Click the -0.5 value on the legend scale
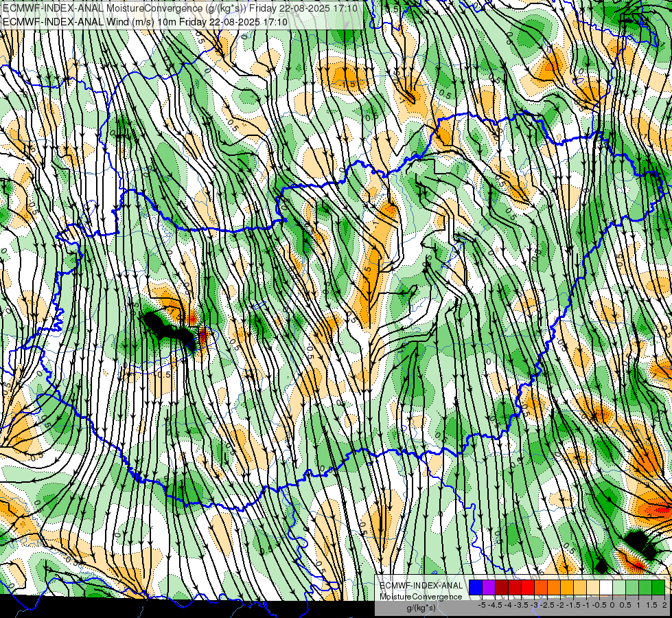Viewport: 672px width, 618px height. (x=599, y=605)
